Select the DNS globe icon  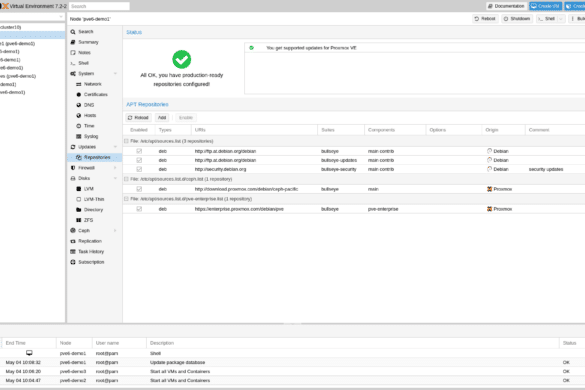(x=79, y=105)
